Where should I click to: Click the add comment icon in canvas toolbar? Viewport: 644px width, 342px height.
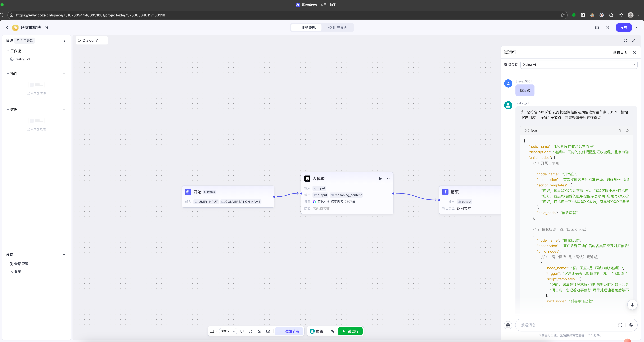coord(242,331)
